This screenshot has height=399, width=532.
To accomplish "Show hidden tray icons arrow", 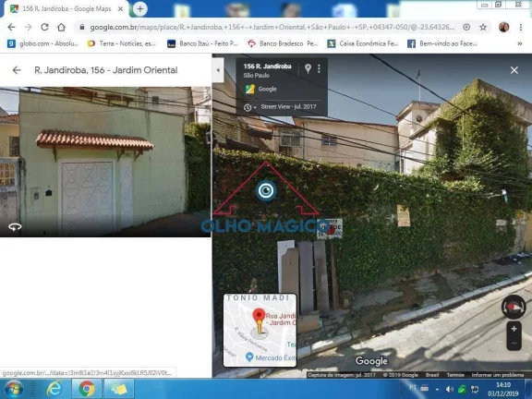I will [x=437, y=390].
